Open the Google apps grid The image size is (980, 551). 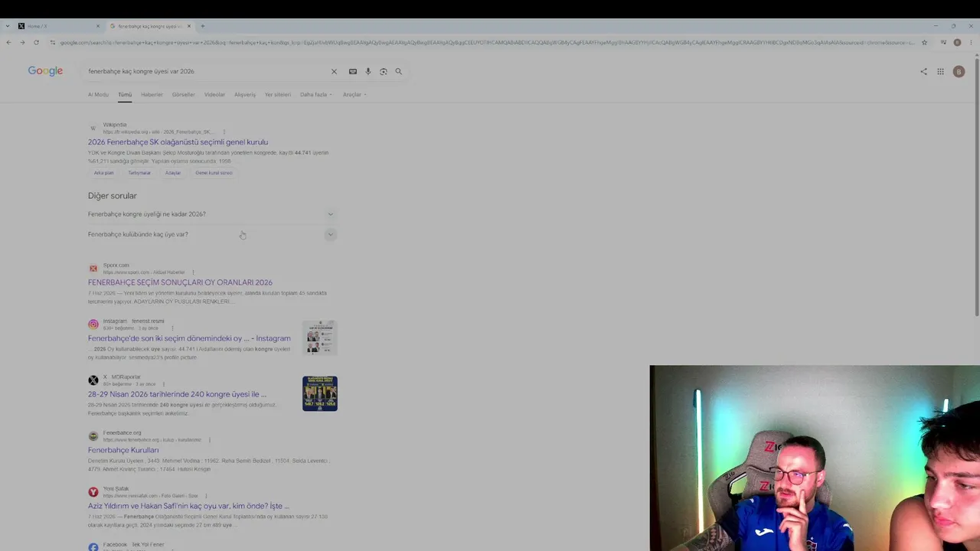click(941, 71)
